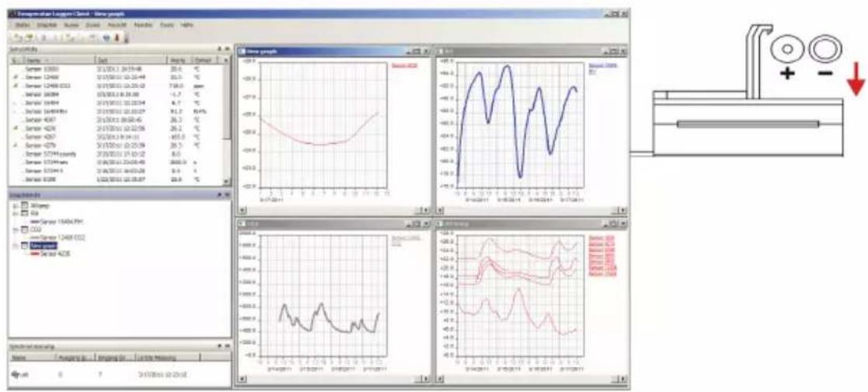This screenshot has width=868, height=392.
Task: Click the blue round icon in the toolbar
Action: click(x=107, y=37)
